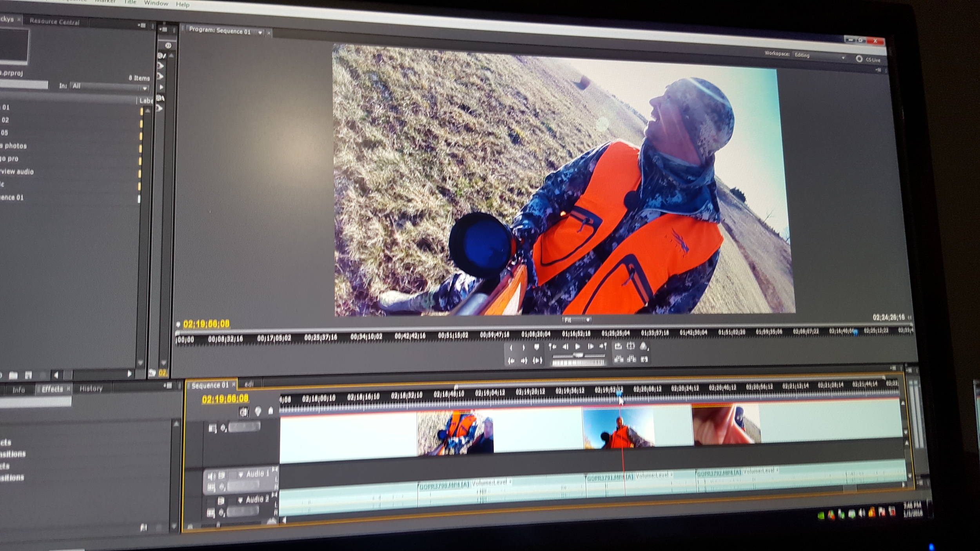Open the Project panel flyout menu
The height and width of the screenshot is (551, 980).
pos(142,25)
